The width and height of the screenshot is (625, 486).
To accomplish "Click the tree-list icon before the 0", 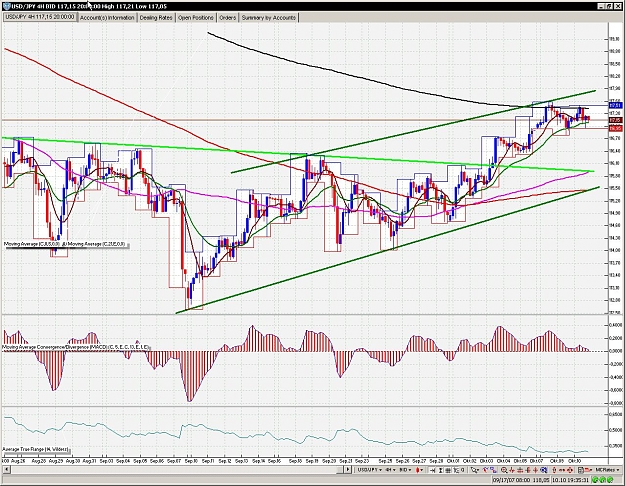I will (x=456, y=470).
